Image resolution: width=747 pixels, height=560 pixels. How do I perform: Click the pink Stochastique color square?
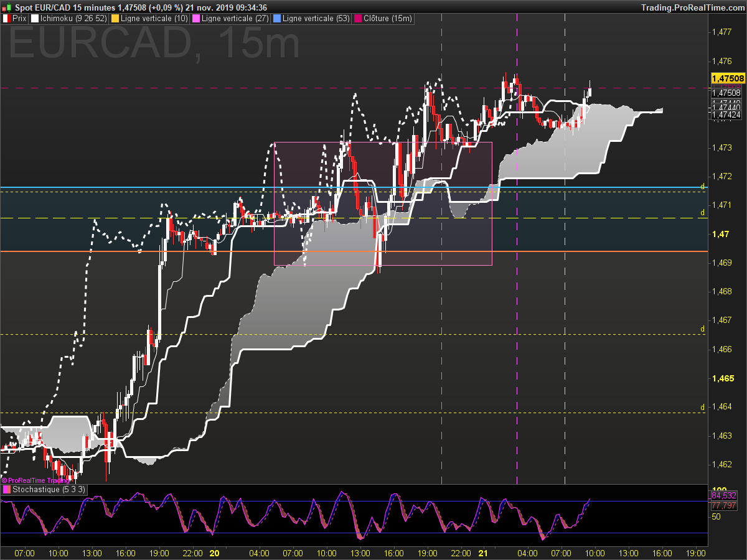click(x=6, y=490)
